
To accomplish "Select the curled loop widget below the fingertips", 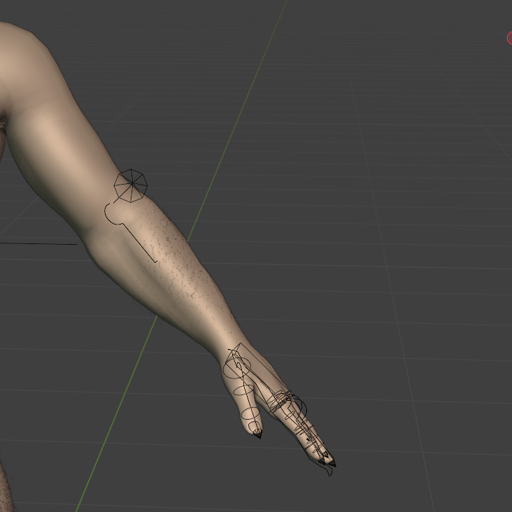I will 329,471.
